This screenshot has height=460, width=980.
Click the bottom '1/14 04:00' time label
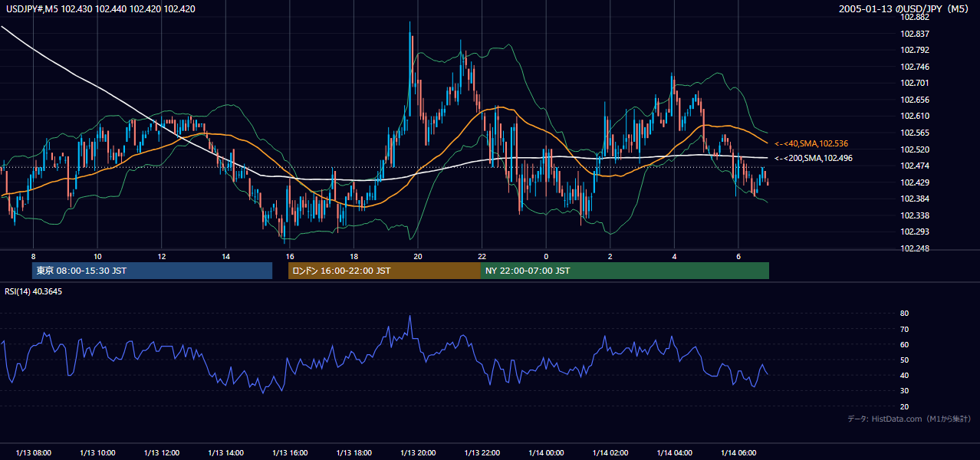tap(675, 452)
